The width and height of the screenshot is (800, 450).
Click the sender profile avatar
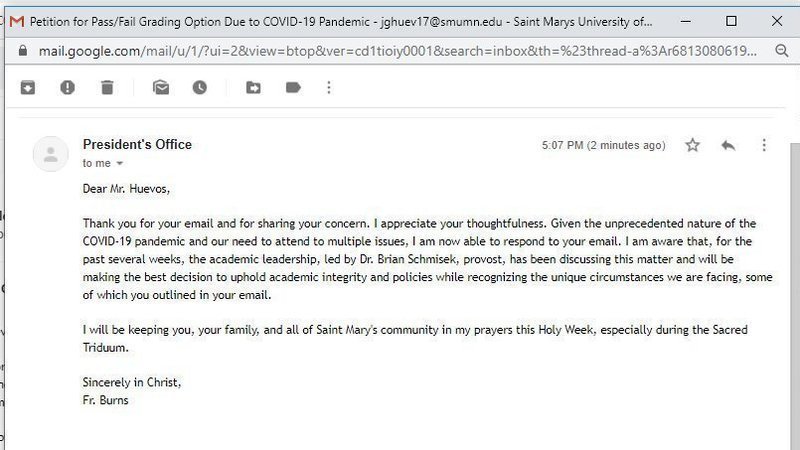click(x=50, y=153)
